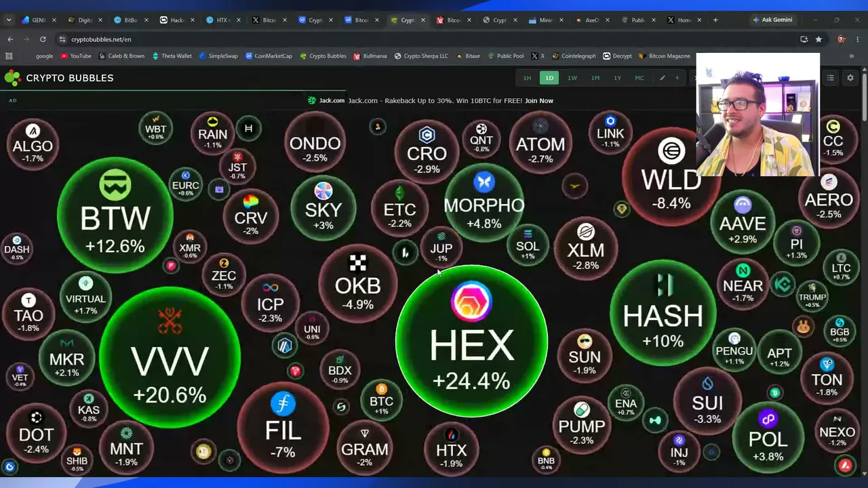Open the GRAM bubble
Image resolution: width=868 pixels, height=488 pixels.
[x=365, y=447]
